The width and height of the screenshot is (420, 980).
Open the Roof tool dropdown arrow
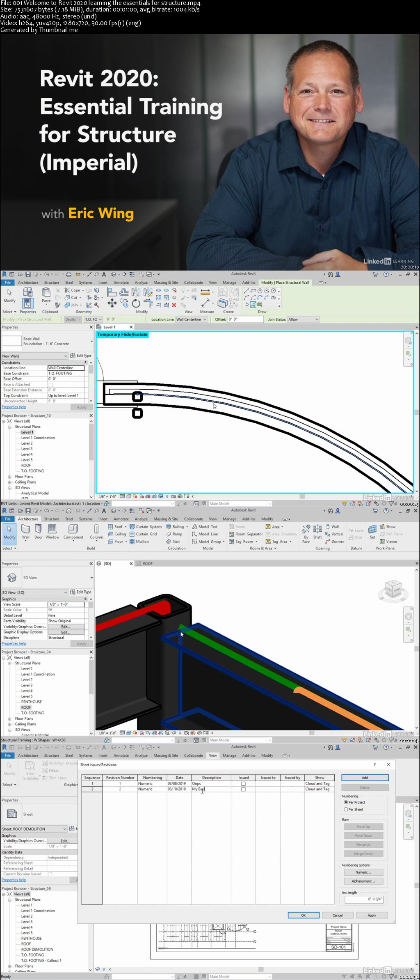click(126, 527)
